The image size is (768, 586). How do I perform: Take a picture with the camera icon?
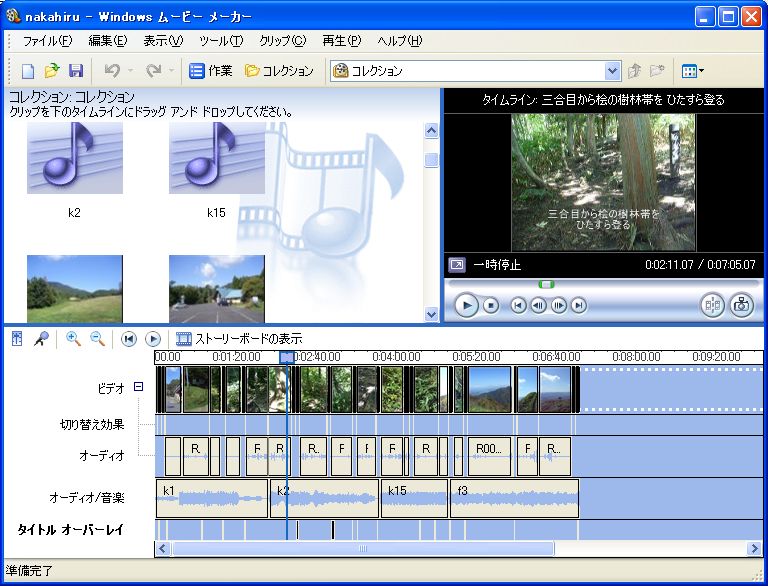(x=741, y=305)
